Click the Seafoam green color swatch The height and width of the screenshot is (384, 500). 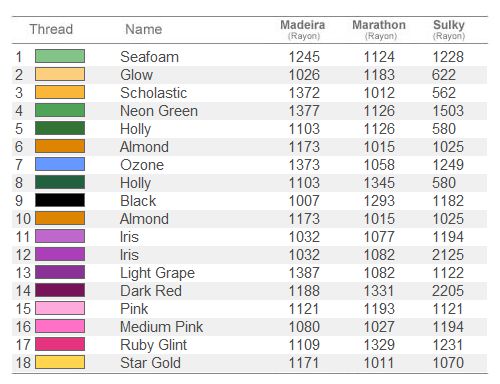point(60,56)
